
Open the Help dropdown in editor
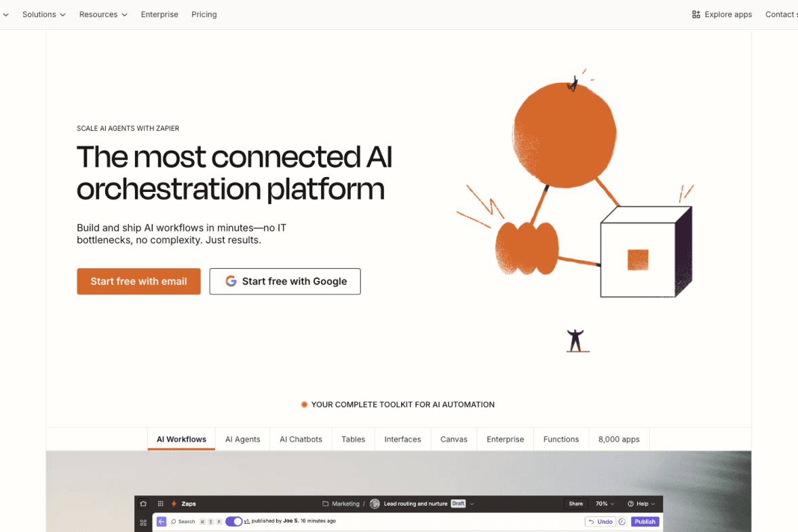point(641,504)
